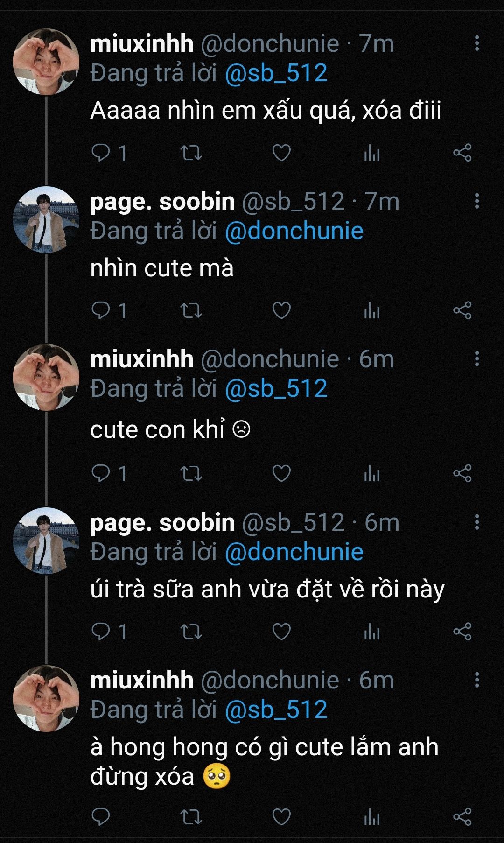This screenshot has height=843, width=504.
Task: Reply to "Aaaaa nhìn em xấu quá" tweet
Action: coord(101,153)
